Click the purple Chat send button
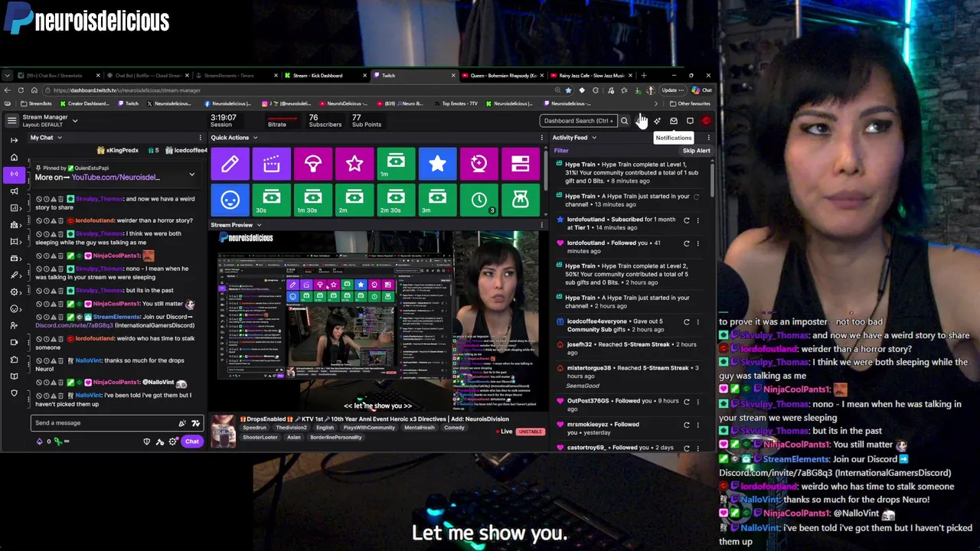This screenshot has width=980, height=551. pos(192,442)
